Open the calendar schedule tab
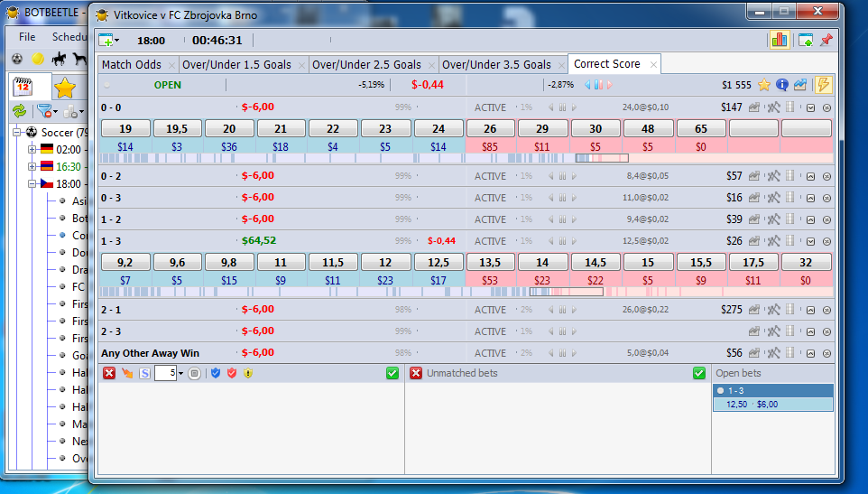This screenshot has height=494, width=868. (23, 87)
